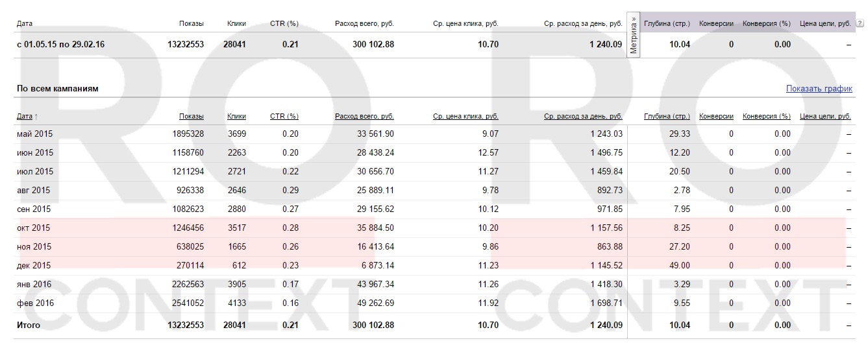Select the май 2015 row label
The width and height of the screenshot is (868, 354).
(35, 134)
